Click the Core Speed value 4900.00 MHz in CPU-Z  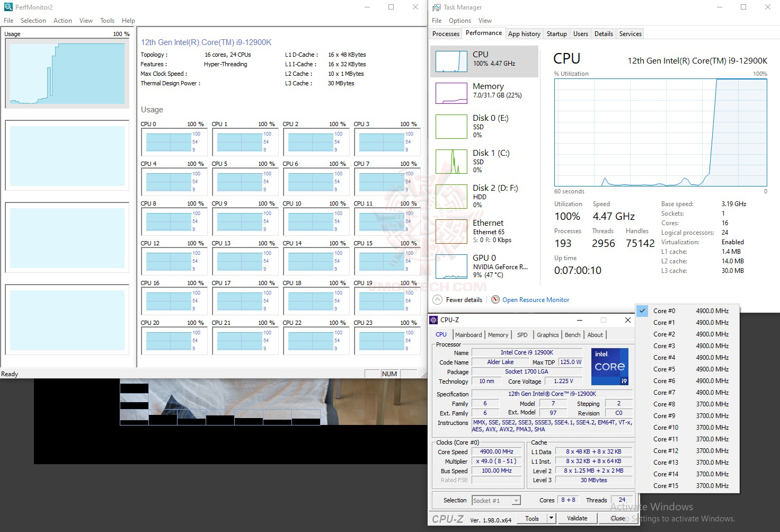(x=497, y=452)
